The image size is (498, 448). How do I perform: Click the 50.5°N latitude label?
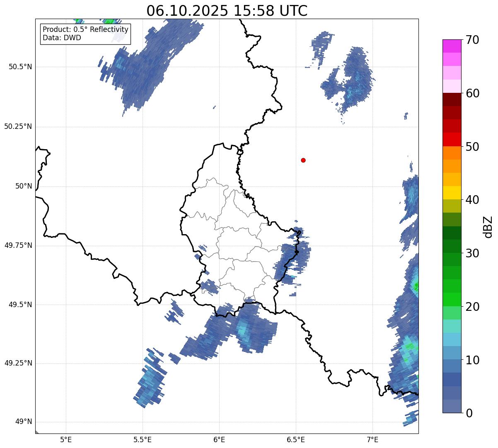20,67
